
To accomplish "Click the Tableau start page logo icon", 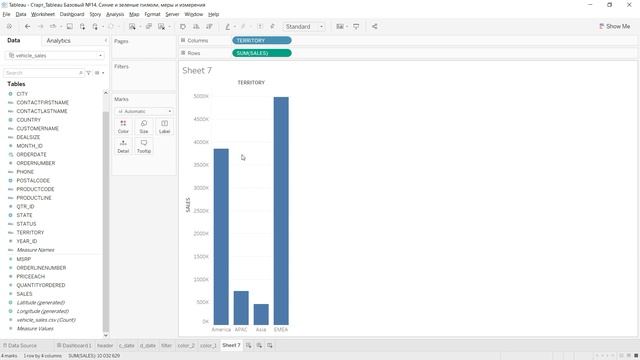I will point(9,27).
